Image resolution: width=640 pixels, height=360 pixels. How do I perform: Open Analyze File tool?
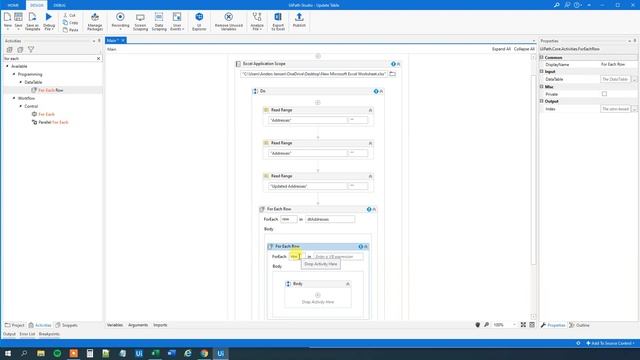click(257, 21)
